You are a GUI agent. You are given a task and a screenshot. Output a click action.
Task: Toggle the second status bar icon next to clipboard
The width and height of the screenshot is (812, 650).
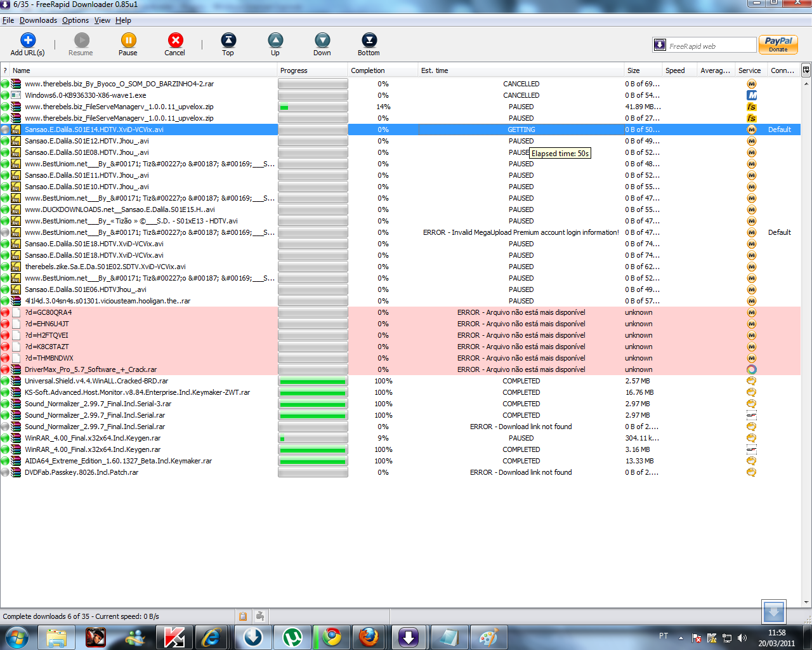click(260, 616)
